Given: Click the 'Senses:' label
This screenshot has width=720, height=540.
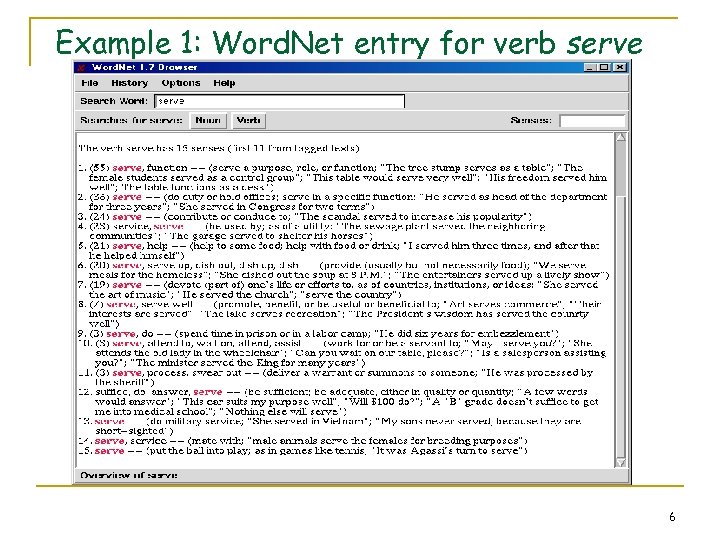Looking at the screenshot, I should pos(531,120).
